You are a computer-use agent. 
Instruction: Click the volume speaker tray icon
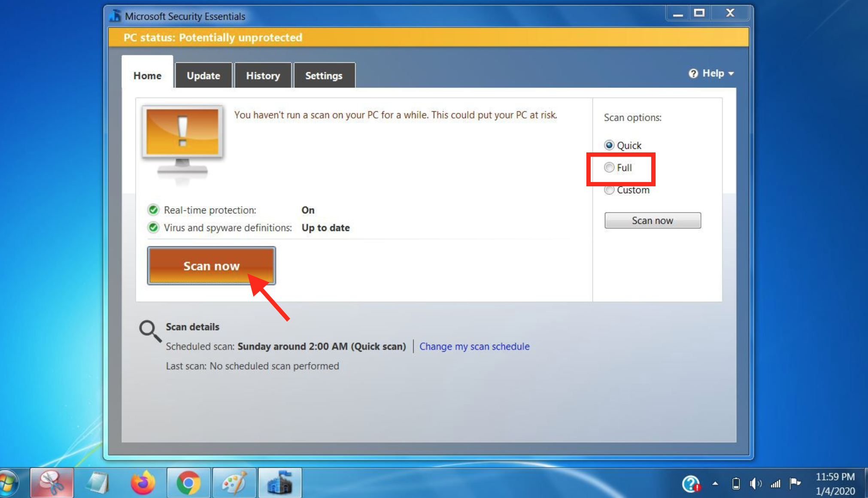[x=755, y=484]
